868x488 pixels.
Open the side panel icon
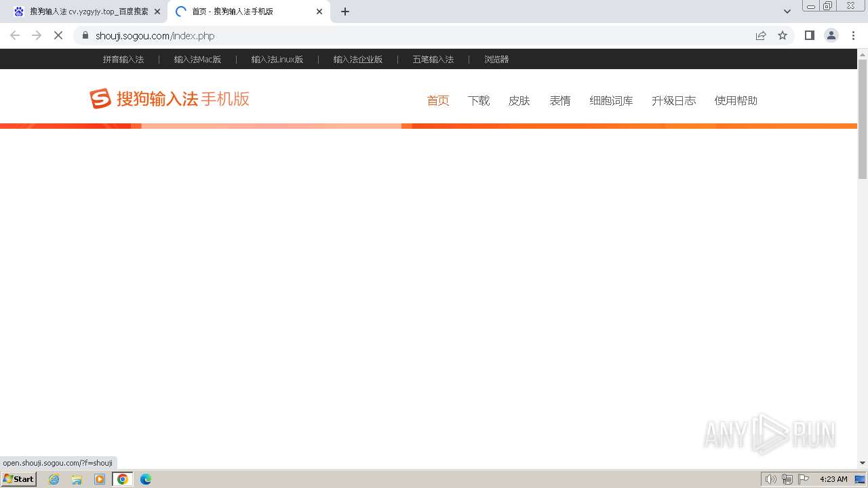[x=809, y=35]
